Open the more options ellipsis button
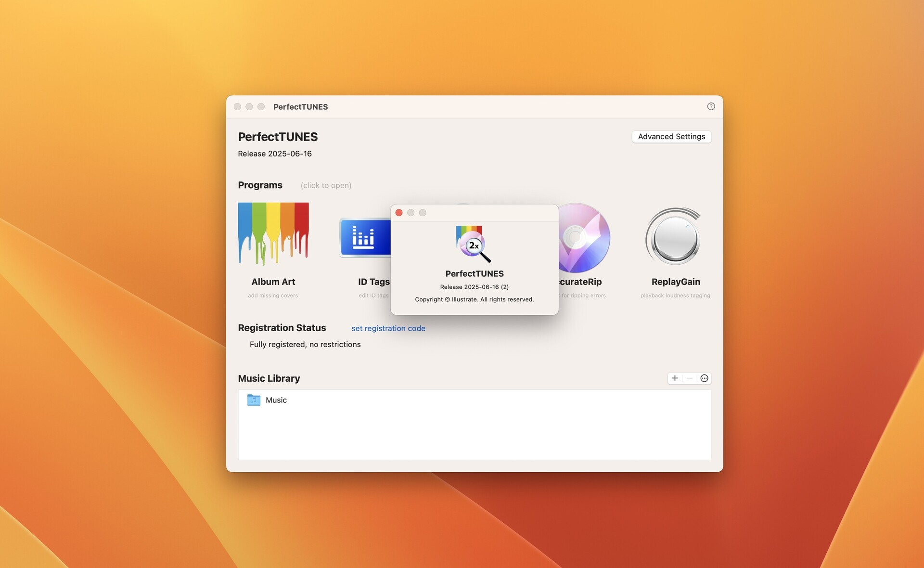924x568 pixels. [x=704, y=378]
